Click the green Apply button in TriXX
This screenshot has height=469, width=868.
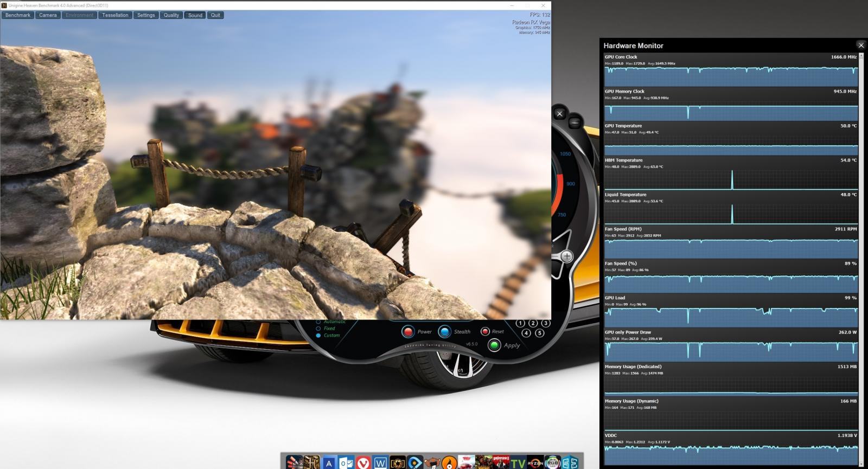494,345
